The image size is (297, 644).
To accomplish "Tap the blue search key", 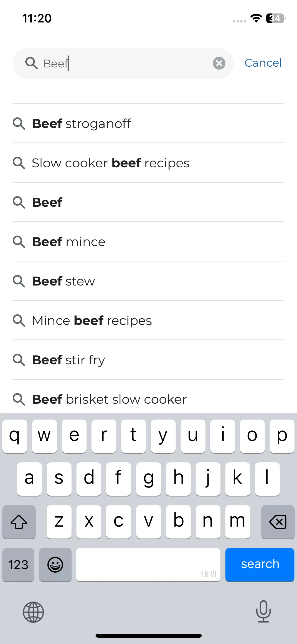I will coord(260,565).
